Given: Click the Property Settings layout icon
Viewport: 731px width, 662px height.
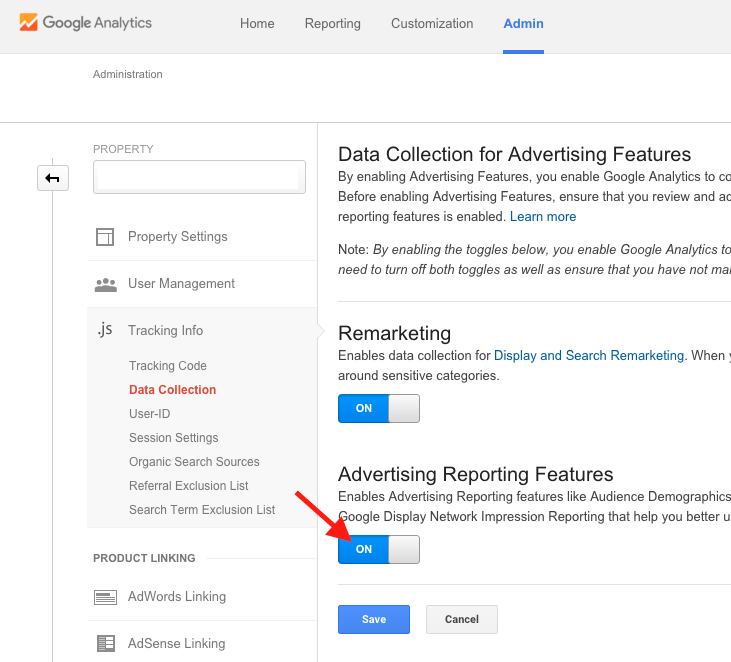Looking at the screenshot, I should (105, 237).
